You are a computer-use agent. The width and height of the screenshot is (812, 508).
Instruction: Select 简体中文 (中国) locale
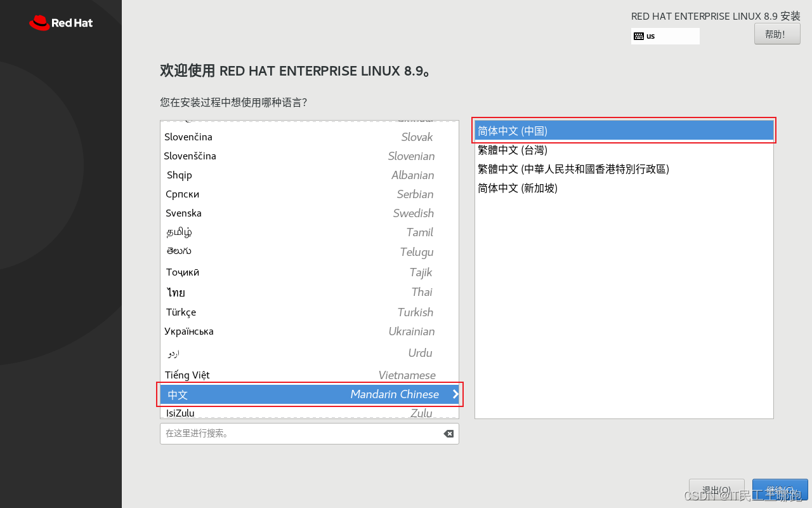pyautogui.click(x=624, y=131)
